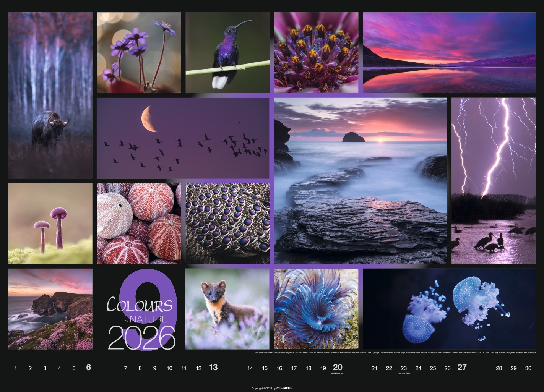Select the pink sky lake reflection photo
Viewport: 544px width, 392px height.
click(449, 53)
